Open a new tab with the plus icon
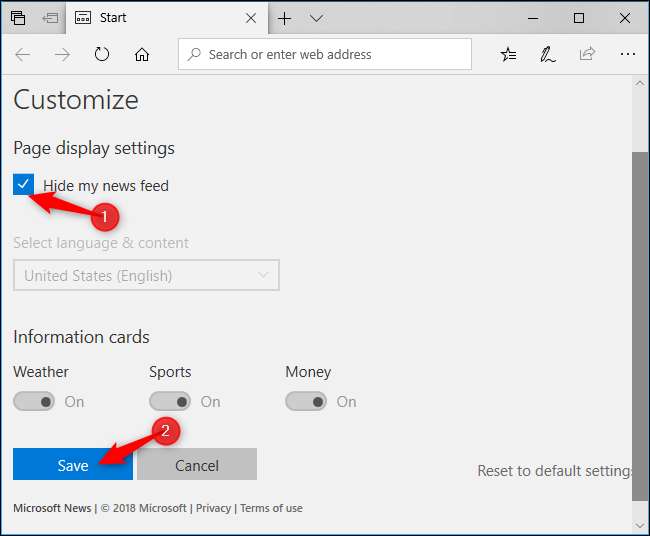The height and width of the screenshot is (536, 650). [x=284, y=18]
